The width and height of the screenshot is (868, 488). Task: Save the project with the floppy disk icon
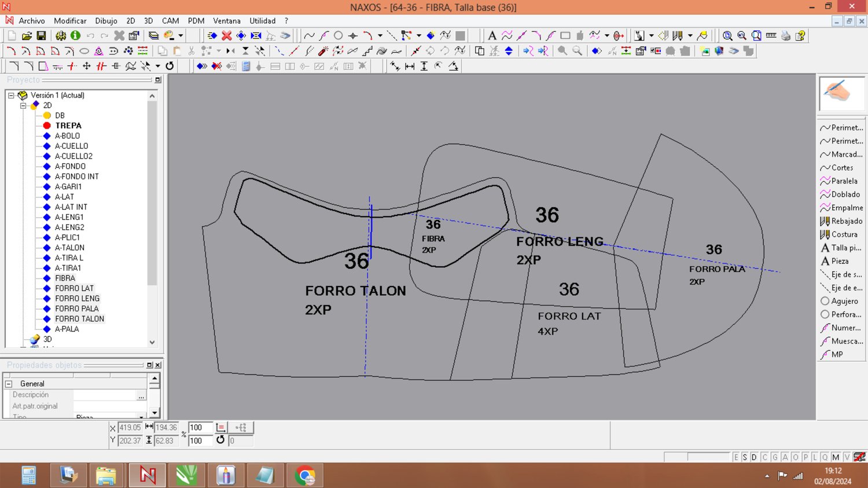pos(41,36)
